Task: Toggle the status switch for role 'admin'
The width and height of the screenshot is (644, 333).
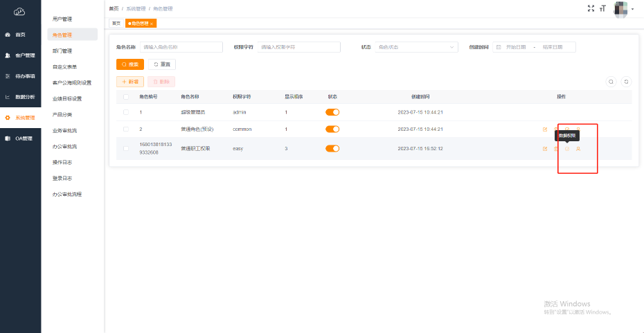Action: [332, 111]
